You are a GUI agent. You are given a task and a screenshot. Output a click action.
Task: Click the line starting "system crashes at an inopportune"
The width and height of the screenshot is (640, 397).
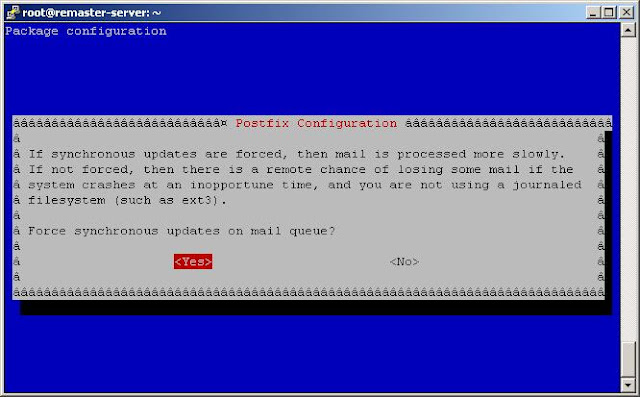[304, 185]
